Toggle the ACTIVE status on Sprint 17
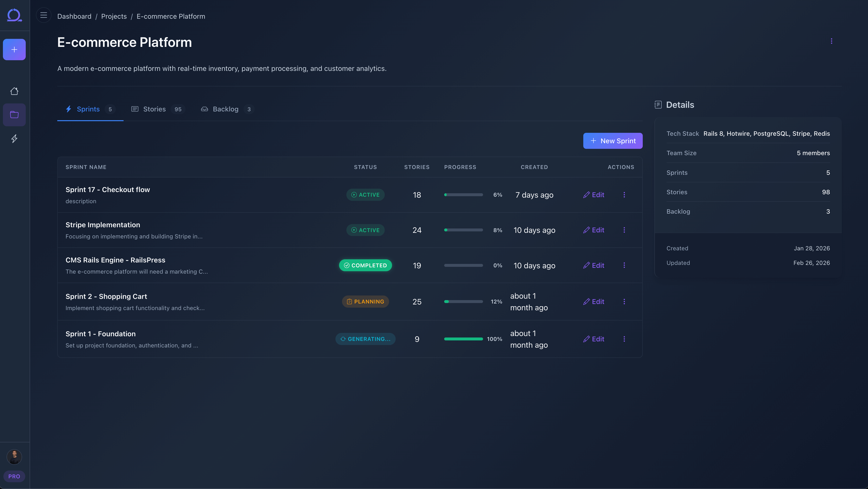Viewport: 868px width, 489px height. tap(365, 194)
